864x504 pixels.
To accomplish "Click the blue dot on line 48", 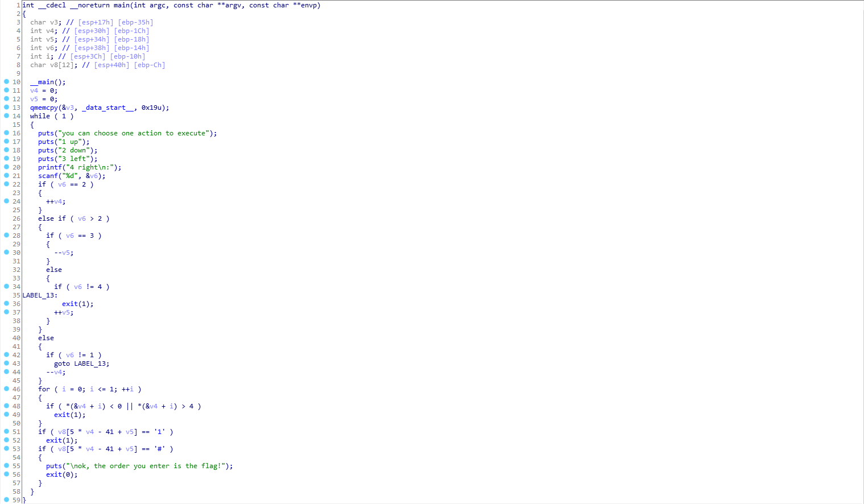I will point(6,406).
